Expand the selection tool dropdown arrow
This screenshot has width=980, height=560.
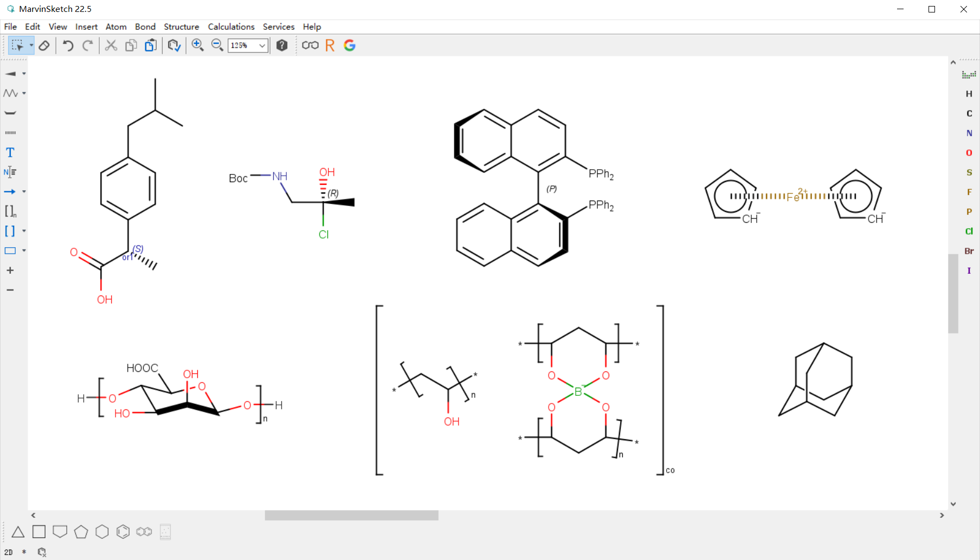pyautogui.click(x=31, y=46)
